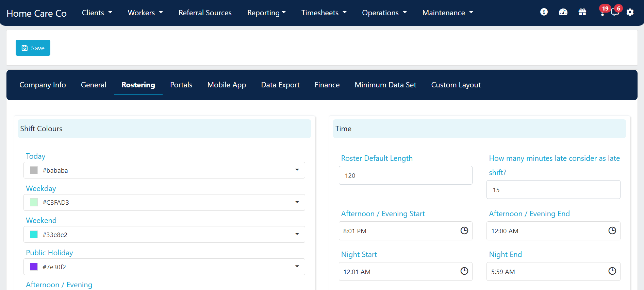Open the Custom Layout tab

tap(456, 85)
